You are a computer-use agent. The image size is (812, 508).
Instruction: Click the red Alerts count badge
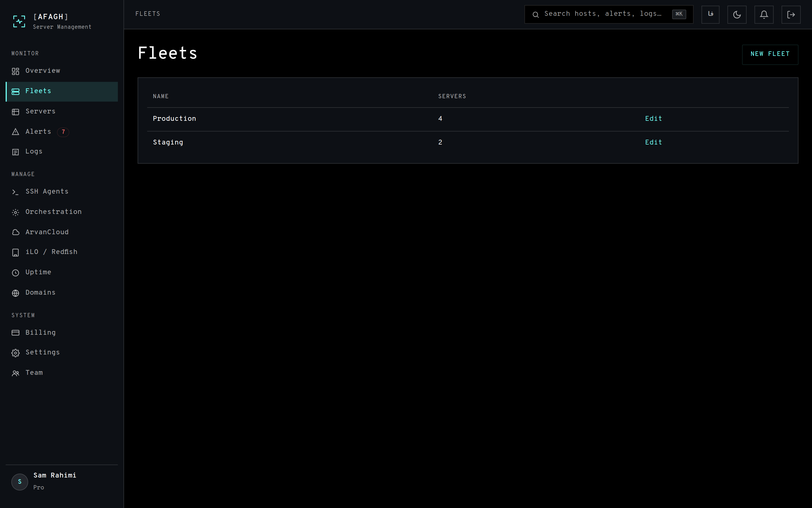tap(63, 132)
